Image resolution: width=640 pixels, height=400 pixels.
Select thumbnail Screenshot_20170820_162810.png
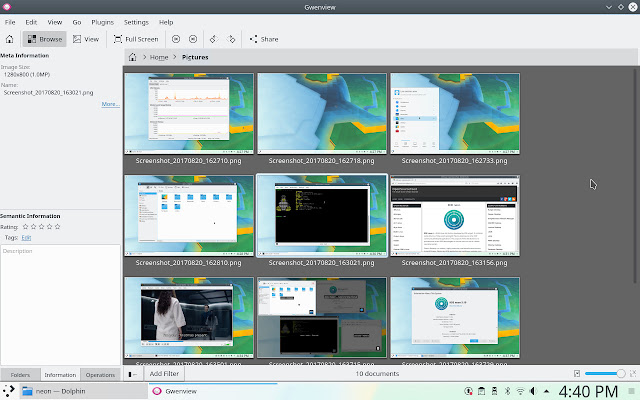pyautogui.click(x=189, y=216)
